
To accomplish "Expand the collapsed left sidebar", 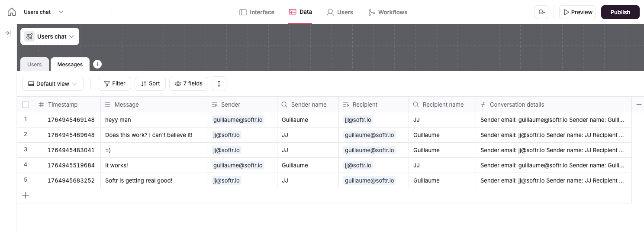I will click(8, 33).
